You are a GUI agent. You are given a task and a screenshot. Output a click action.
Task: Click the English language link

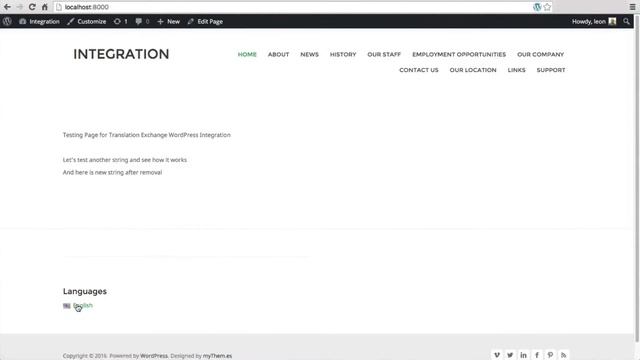coord(83,305)
